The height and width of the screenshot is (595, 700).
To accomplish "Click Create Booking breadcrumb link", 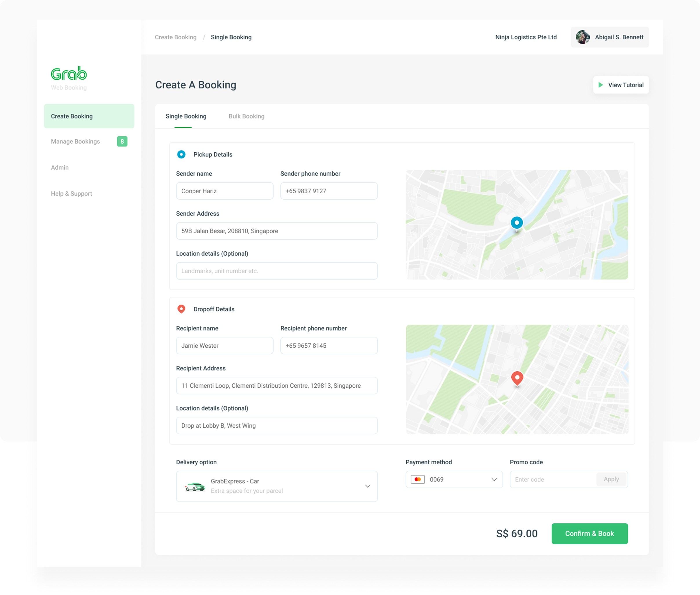I will point(175,37).
